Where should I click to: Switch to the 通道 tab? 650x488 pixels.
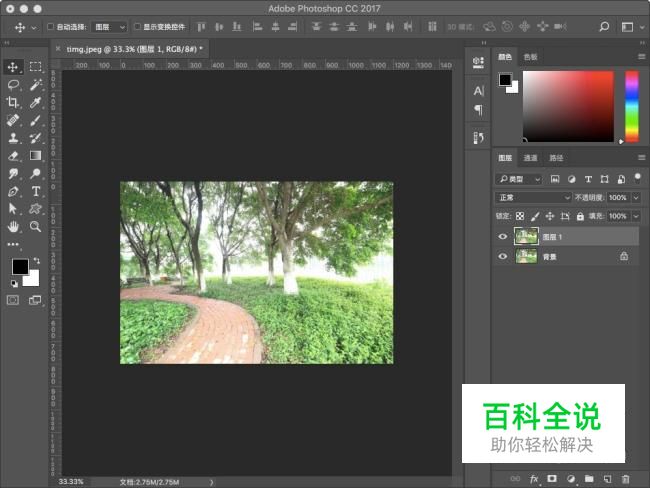coord(530,158)
